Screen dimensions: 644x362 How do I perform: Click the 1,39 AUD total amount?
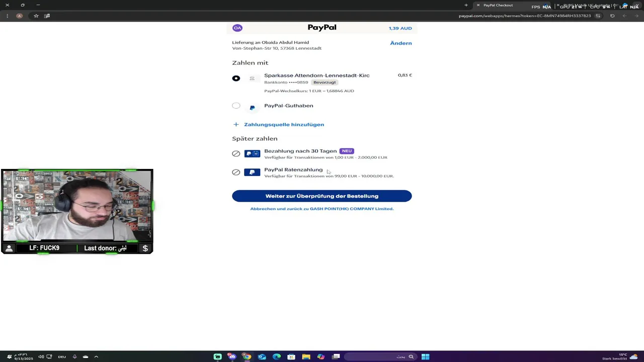(x=400, y=28)
